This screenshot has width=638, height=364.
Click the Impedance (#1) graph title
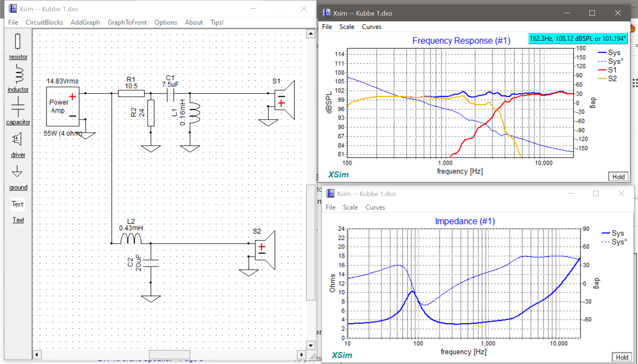click(465, 221)
